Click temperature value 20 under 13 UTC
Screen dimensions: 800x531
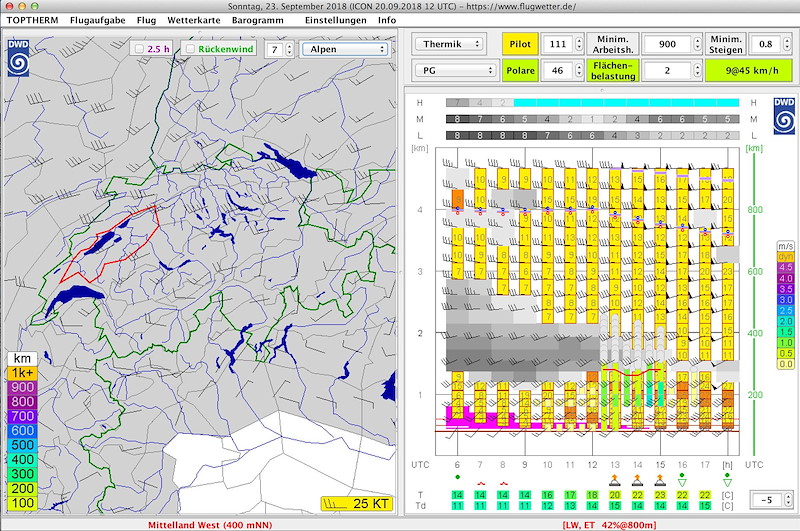(615, 495)
